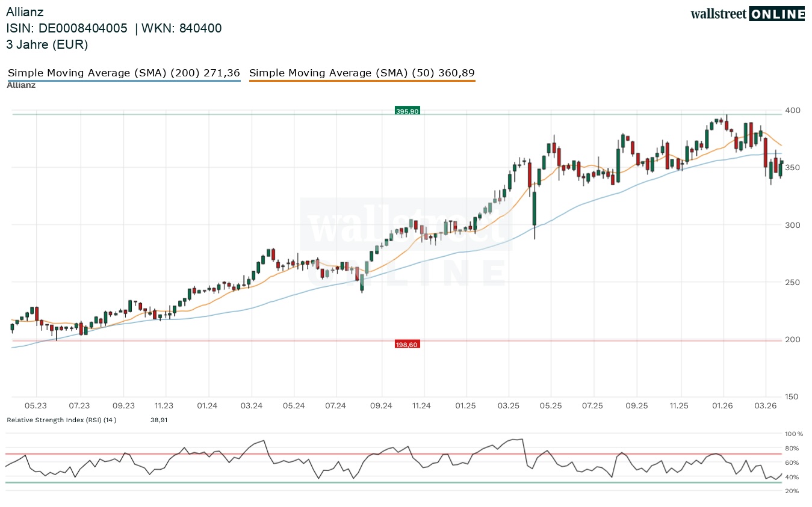The image size is (812, 507).
Task: Click the 01.24 date label on the x-axis
Action: pos(207,406)
